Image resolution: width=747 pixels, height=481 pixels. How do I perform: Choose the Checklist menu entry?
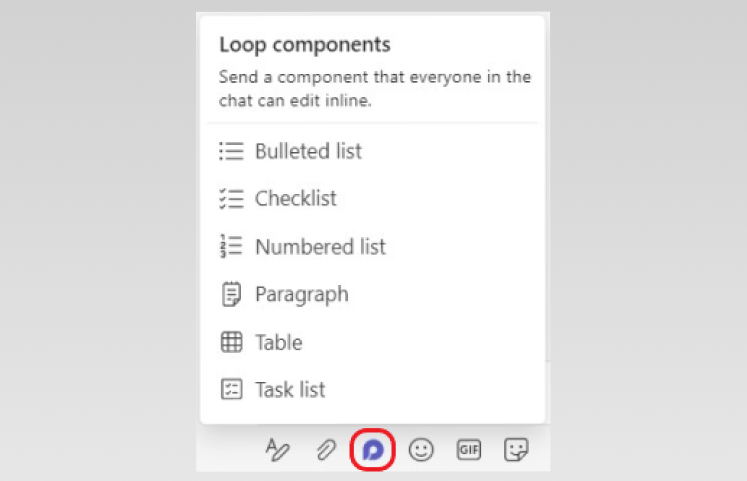(296, 199)
